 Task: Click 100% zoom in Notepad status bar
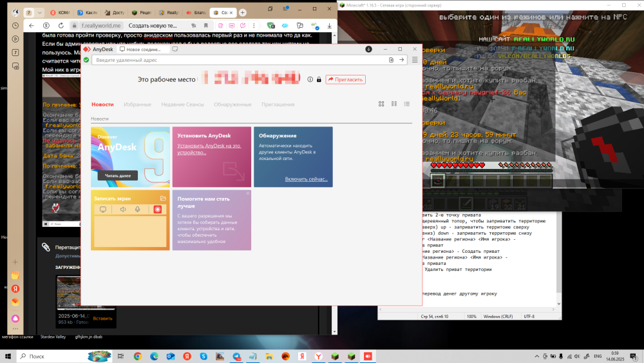tap(471, 317)
